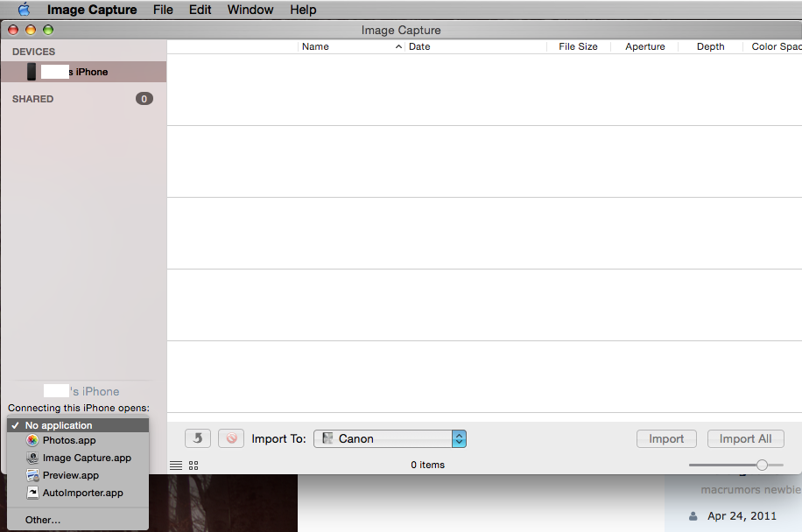Click the Photos.app pinwheel icon
802x532 pixels.
pyautogui.click(x=32, y=440)
